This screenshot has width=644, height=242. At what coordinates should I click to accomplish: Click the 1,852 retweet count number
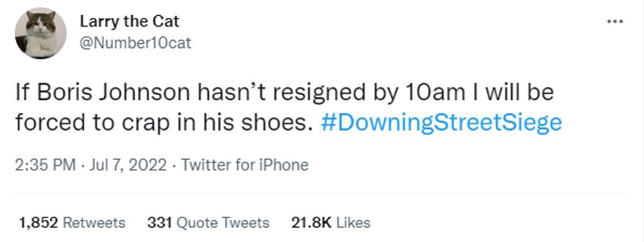point(38,223)
